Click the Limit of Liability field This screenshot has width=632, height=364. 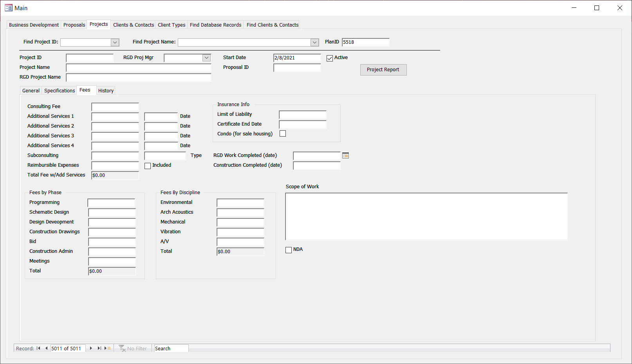point(303,115)
